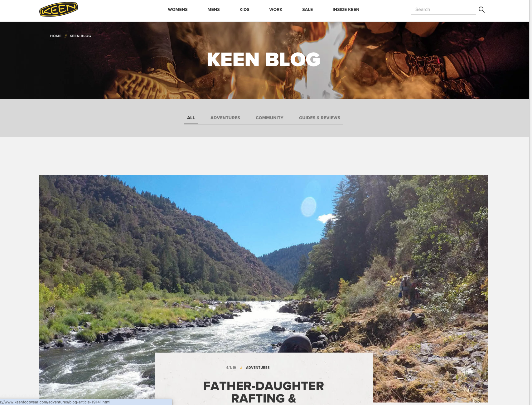Go to HOME breadcrumb link

click(56, 36)
